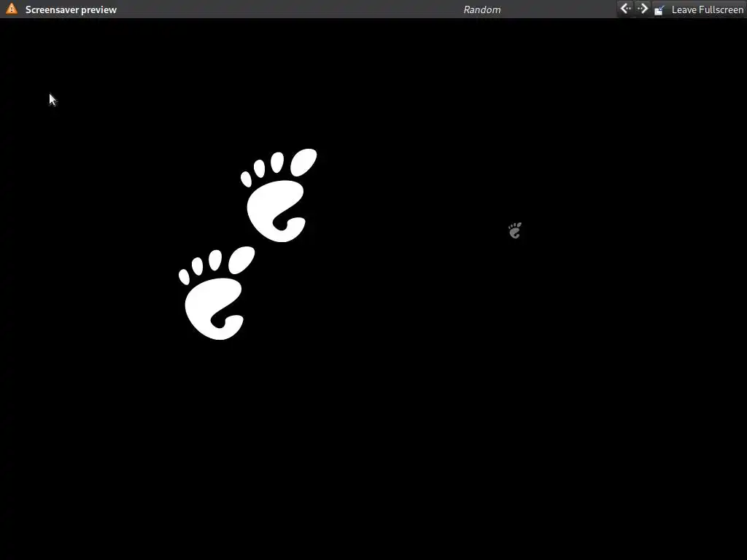
Task: Go to the previous screensaver theme
Action: pyautogui.click(x=625, y=9)
